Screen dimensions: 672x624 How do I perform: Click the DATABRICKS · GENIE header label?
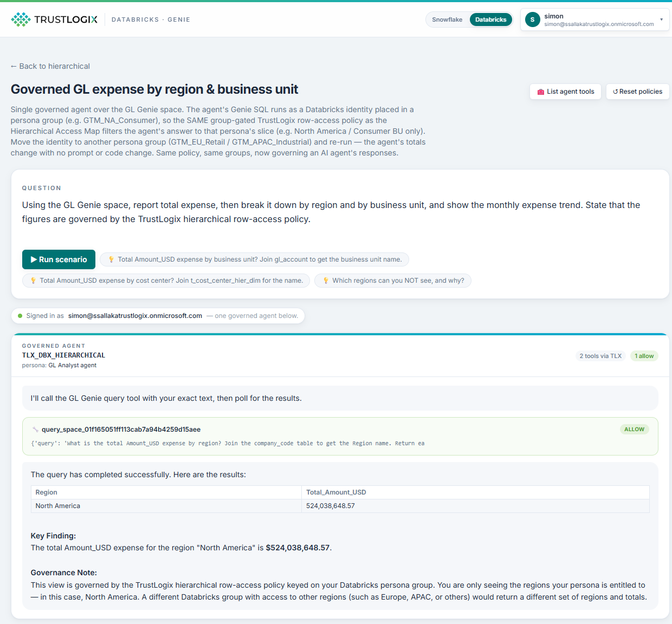point(151,19)
